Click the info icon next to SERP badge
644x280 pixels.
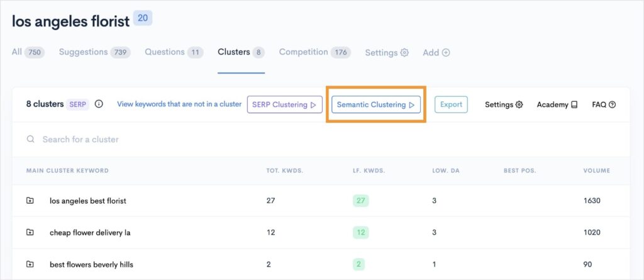99,104
